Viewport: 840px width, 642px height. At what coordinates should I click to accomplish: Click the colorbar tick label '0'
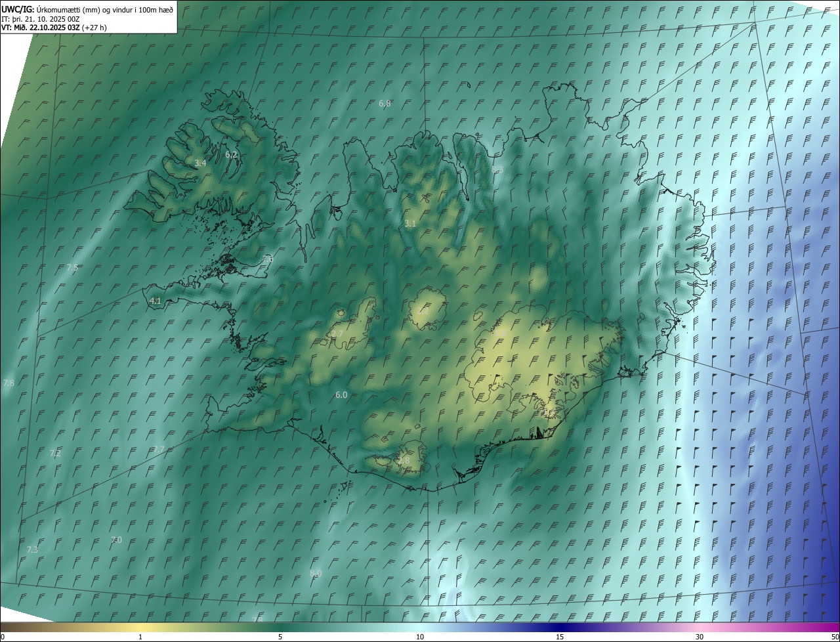2,637
